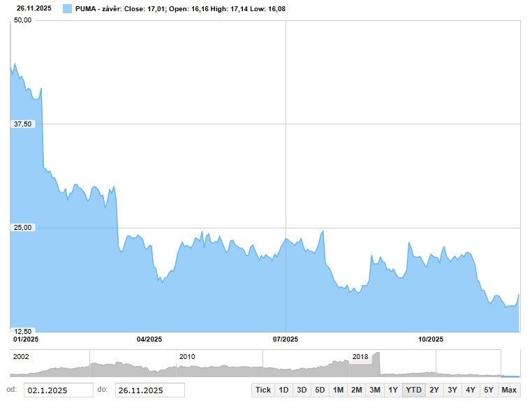The height and width of the screenshot is (410, 532).
Task: Click 2018 peak in overview navigator
Action: [376, 362]
